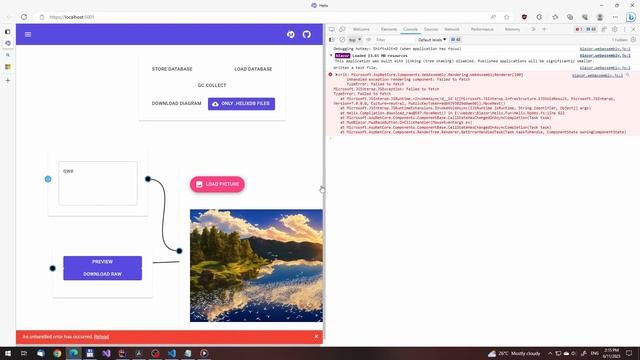Switch to DevTools Memory tab
The height and width of the screenshot is (360, 640).
click(512, 29)
